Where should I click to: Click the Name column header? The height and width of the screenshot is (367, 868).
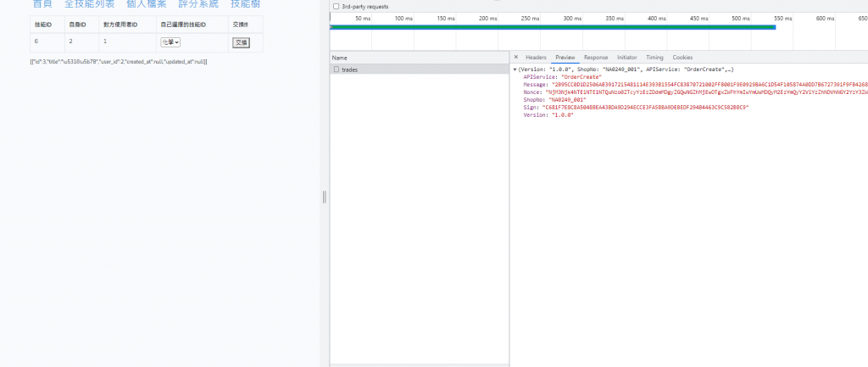tap(419, 58)
